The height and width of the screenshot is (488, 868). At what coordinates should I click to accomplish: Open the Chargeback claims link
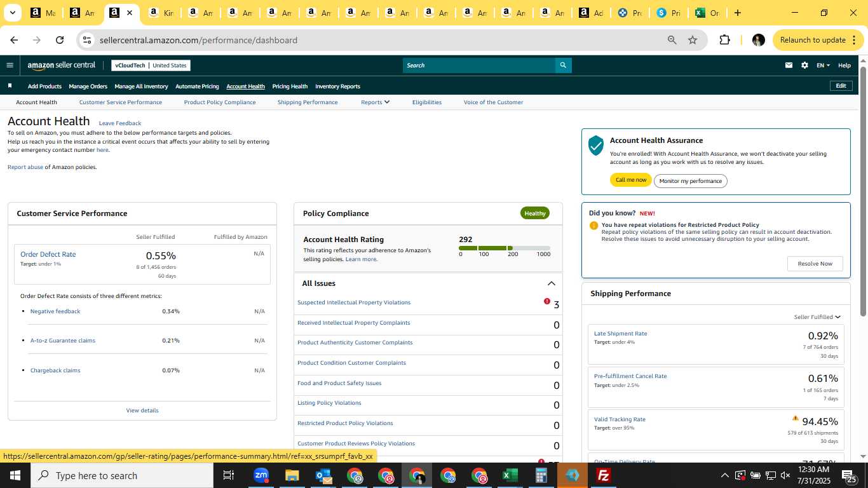[55, 370]
